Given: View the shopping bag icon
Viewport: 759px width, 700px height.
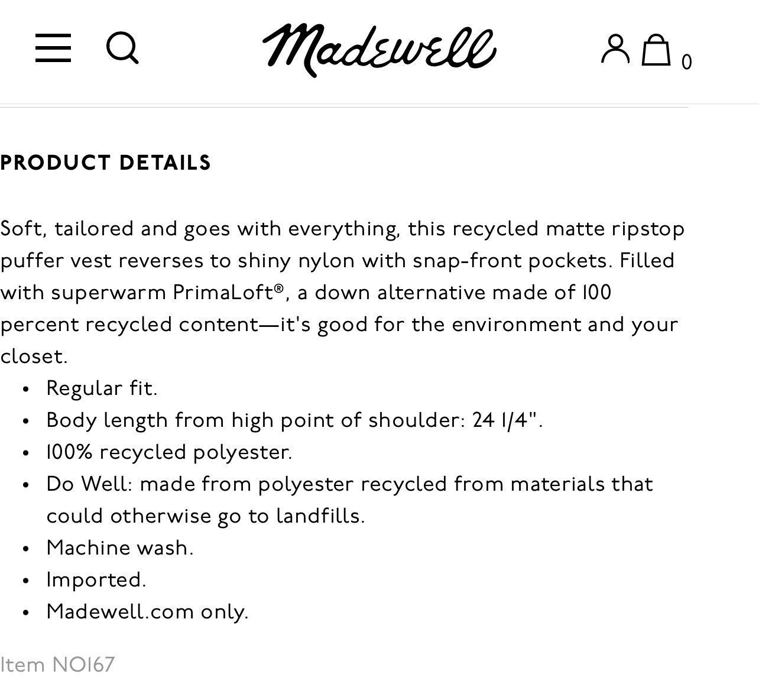Looking at the screenshot, I should click(656, 50).
